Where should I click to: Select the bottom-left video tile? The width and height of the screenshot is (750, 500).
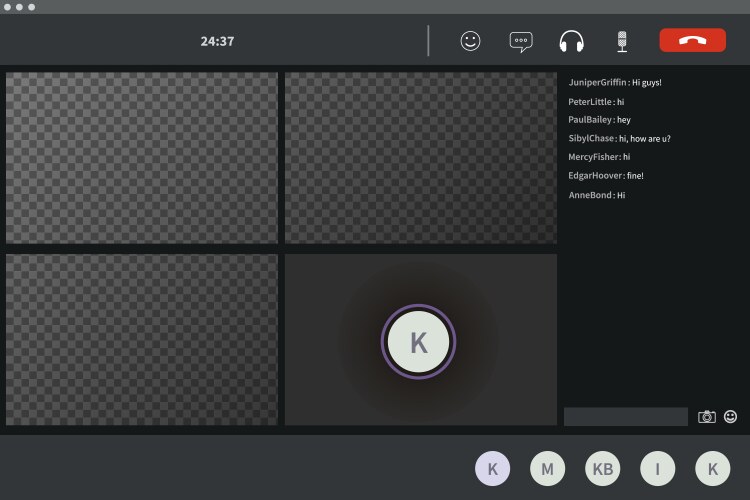142,340
